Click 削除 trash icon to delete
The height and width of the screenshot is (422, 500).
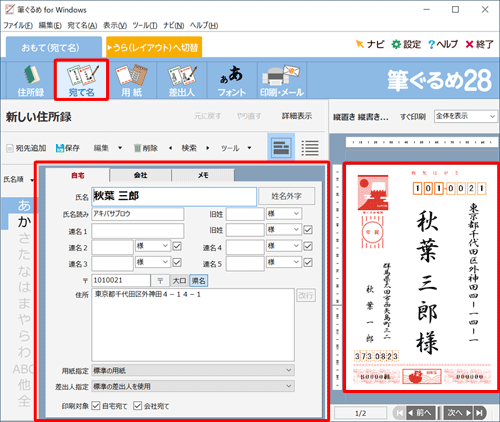click(x=145, y=148)
